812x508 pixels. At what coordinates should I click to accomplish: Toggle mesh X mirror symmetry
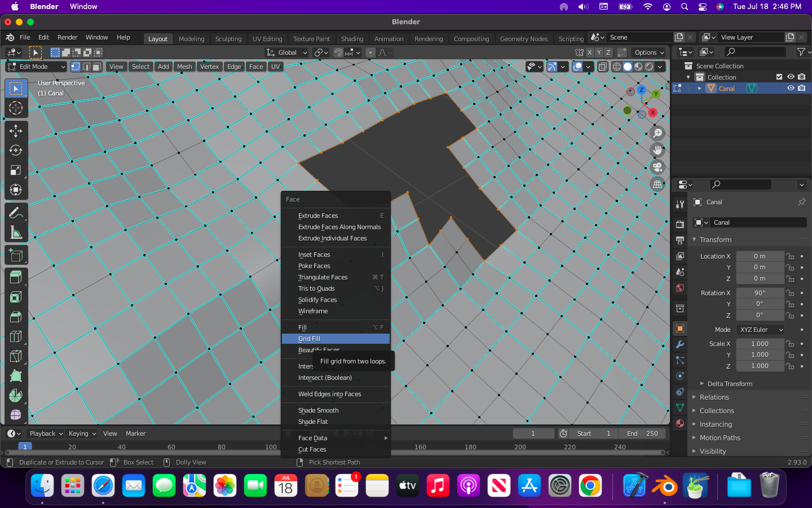click(590, 52)
